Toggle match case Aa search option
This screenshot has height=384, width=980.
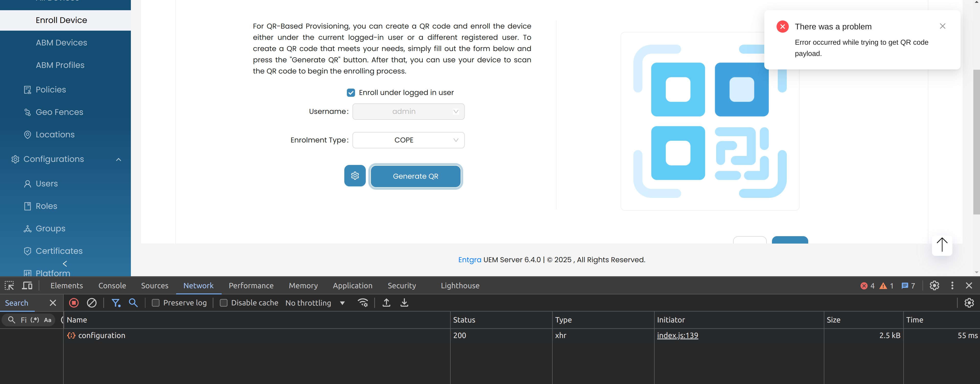click(x=48, y=320)
